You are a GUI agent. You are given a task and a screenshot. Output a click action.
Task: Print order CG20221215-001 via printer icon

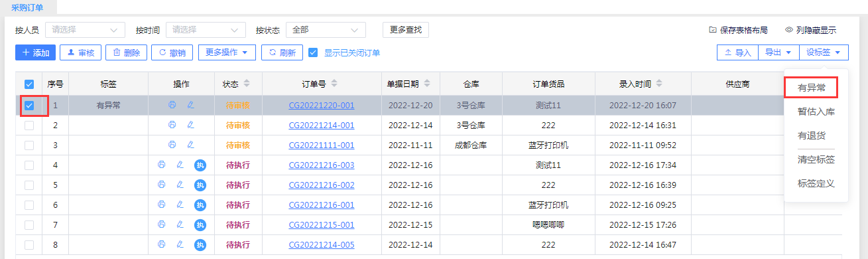pos(162,224)
